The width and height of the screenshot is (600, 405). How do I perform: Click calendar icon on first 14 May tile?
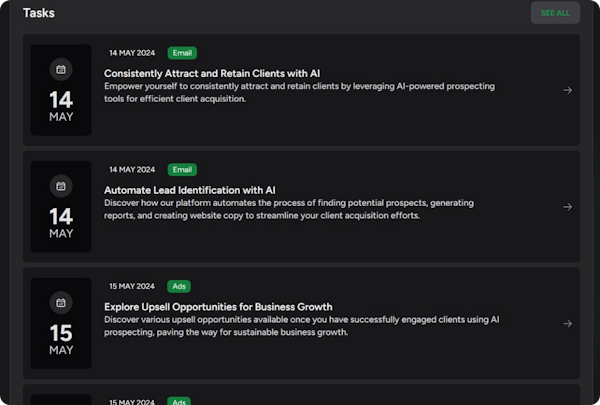(x=61, y=69)
